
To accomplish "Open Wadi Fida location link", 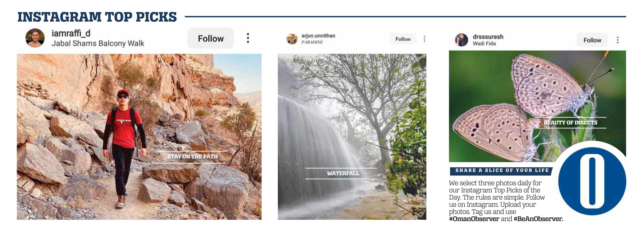I will 484,44.
